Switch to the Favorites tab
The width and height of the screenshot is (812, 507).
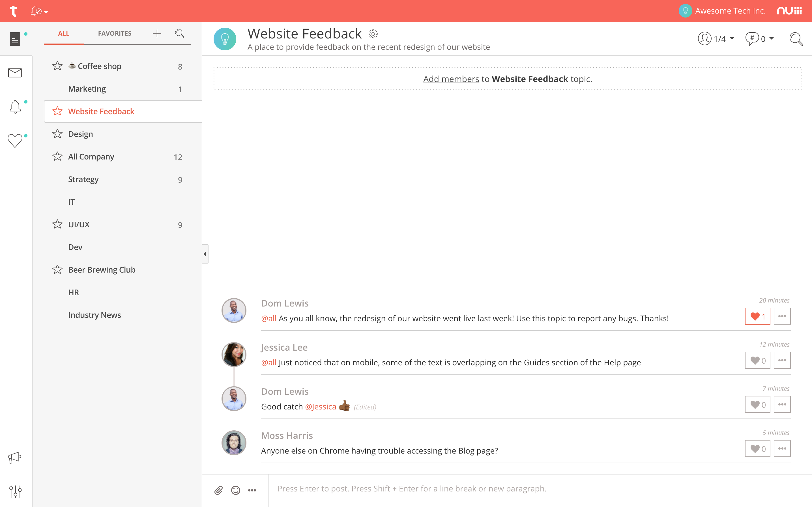click(x=114, y=34)
